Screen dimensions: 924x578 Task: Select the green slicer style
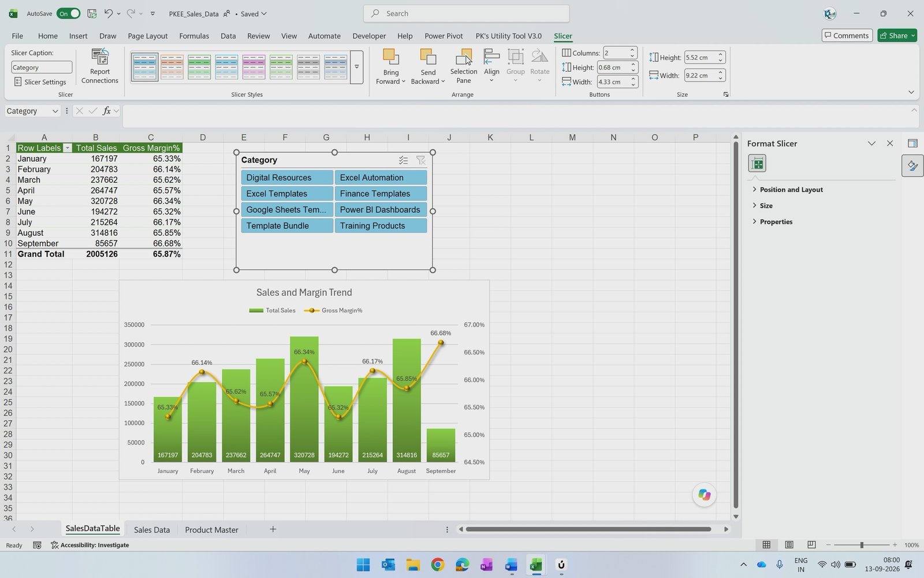199,67
